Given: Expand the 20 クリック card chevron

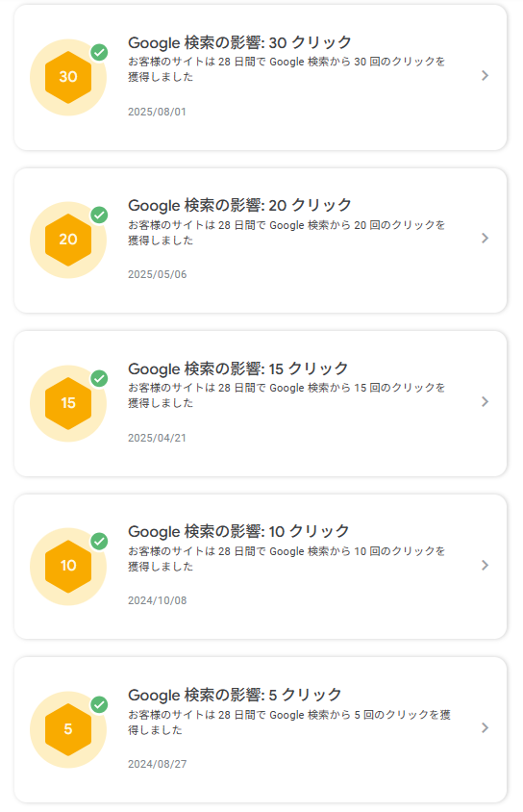Looking at the screenshot, I should (485, 239).
